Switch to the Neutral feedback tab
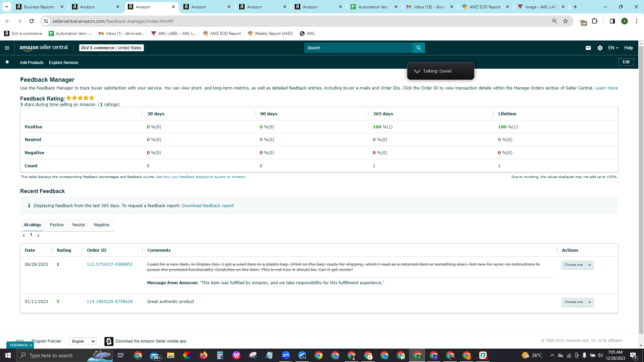Viewport: 644px width, 362px height. pos(78,225)
